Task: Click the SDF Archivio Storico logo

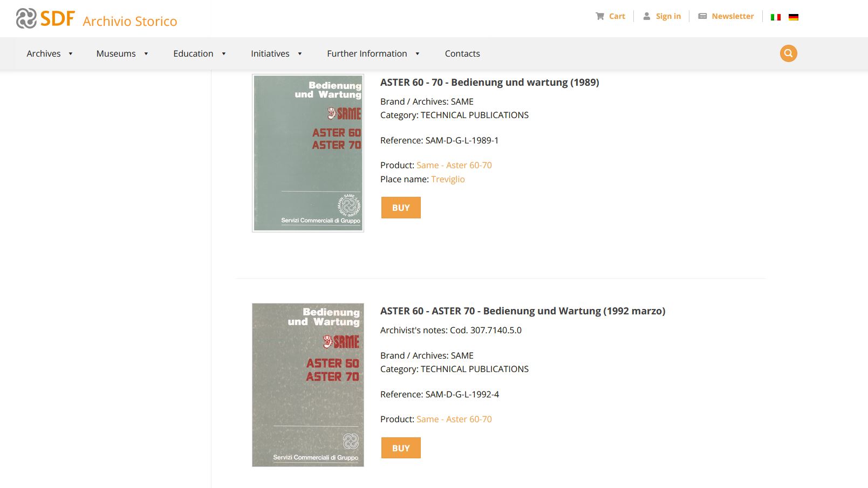Action: [97, 19]
